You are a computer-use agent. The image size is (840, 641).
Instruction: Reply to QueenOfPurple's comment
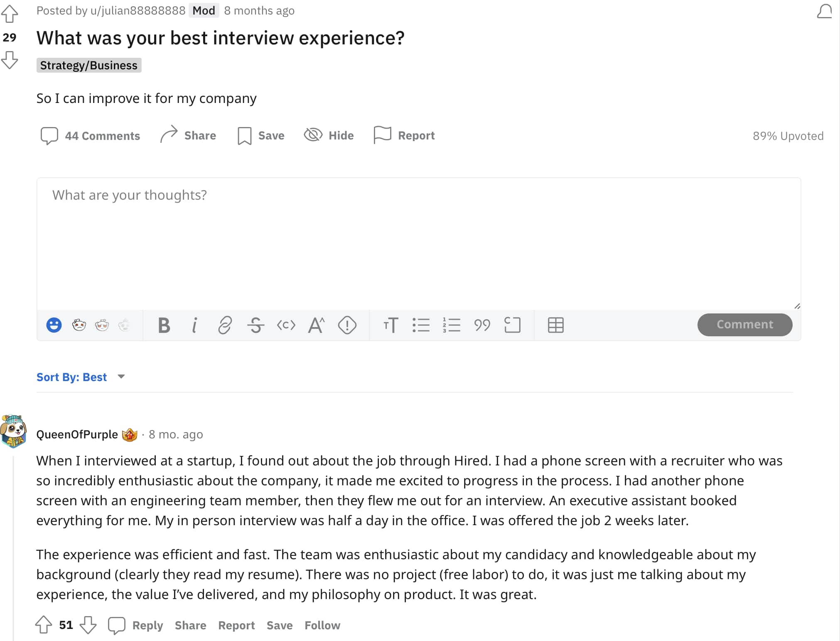(147, 625)
